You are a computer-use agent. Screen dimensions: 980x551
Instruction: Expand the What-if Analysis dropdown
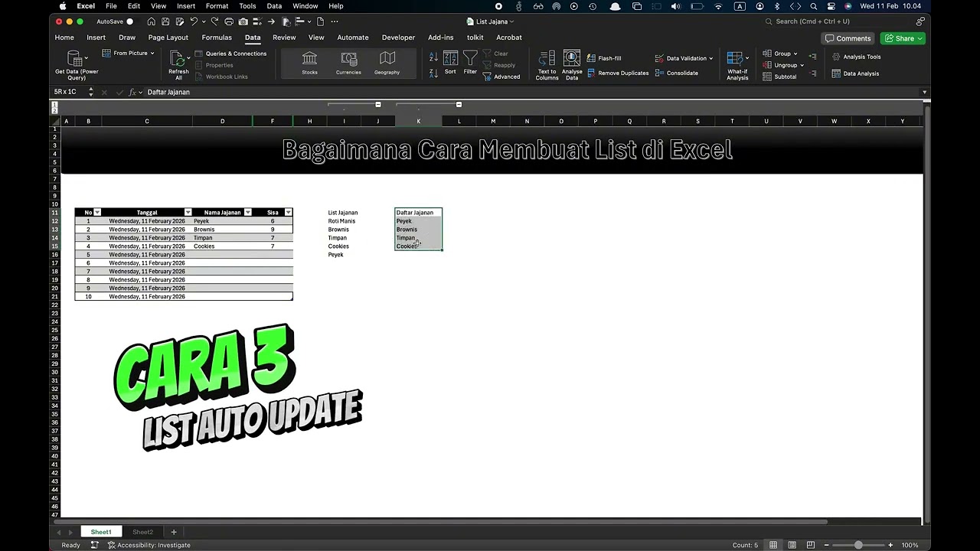747,58
